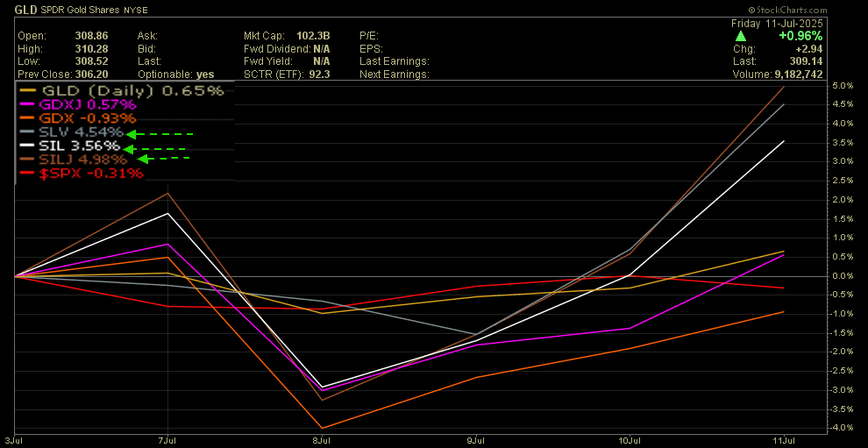Select the GDX -0.93% legend entry

coord(77,118)
